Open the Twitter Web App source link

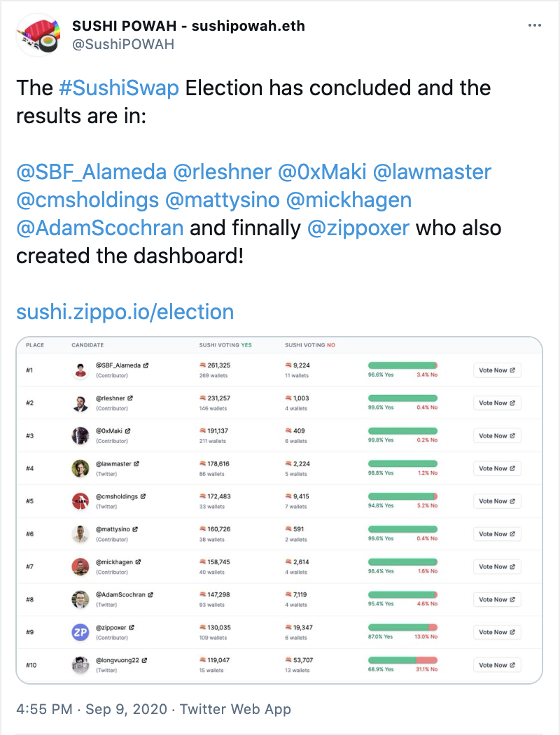click(235, 709)
